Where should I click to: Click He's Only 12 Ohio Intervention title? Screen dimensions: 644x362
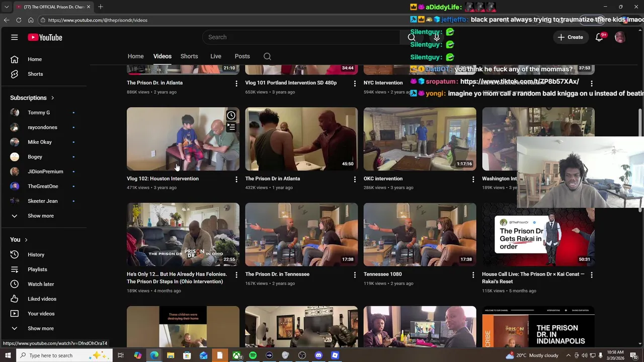(177, 278)
